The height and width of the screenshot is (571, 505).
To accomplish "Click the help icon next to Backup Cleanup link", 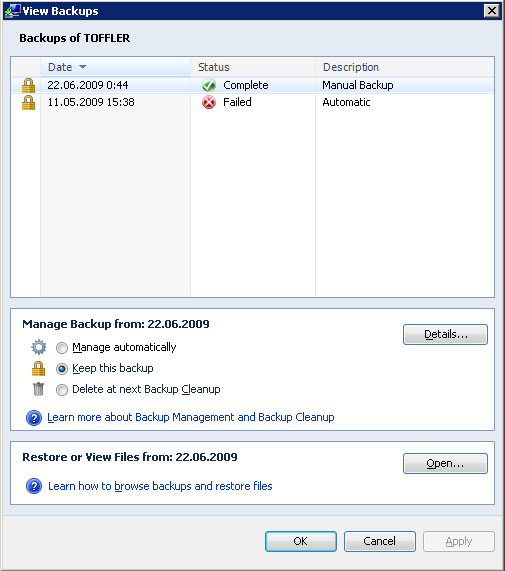I will click(x=34, y=418).
